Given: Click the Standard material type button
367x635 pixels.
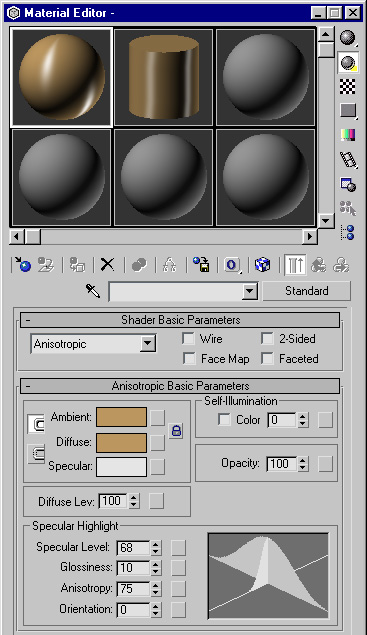Looking at the screenshot, I should (x=307, y=291).
